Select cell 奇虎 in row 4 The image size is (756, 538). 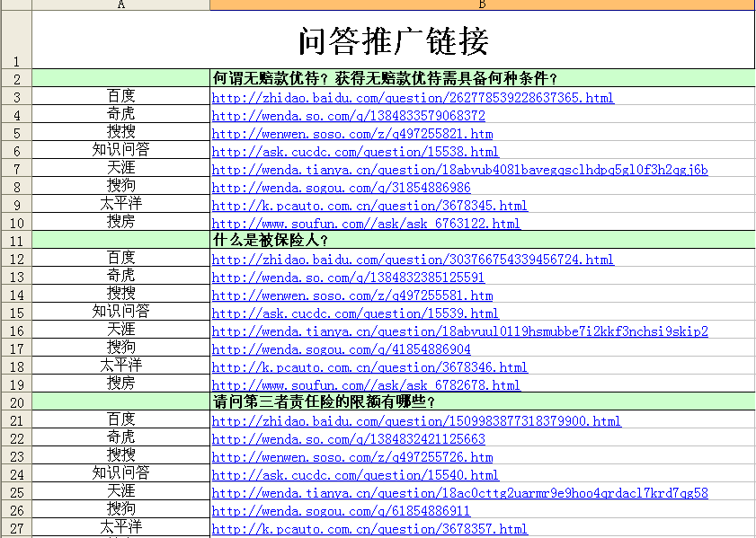point(121,114)
